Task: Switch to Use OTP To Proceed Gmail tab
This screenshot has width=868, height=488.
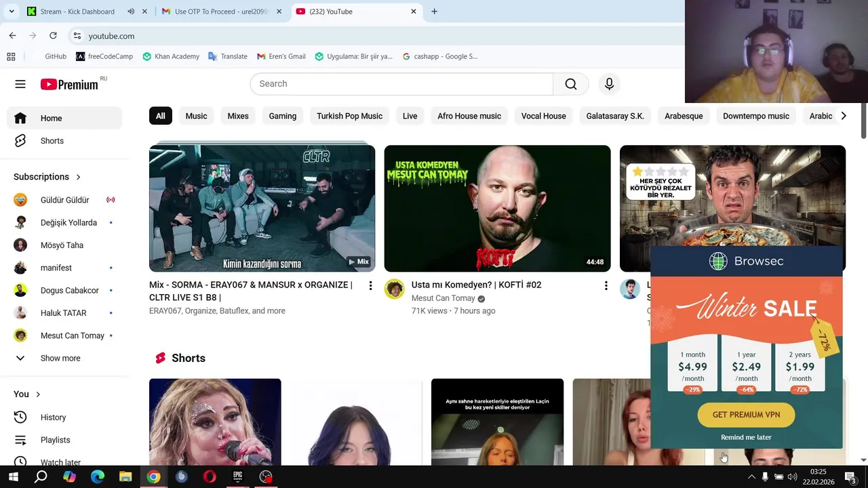Action: (220, 12)
